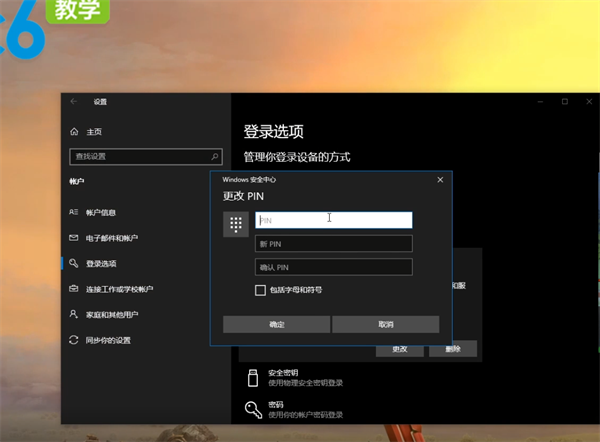
Task: Open 同步你的设置 sync icon
Action: pos(74,340)
